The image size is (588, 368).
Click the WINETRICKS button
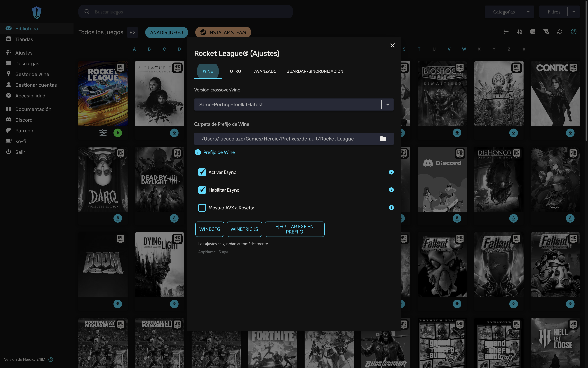244,229
